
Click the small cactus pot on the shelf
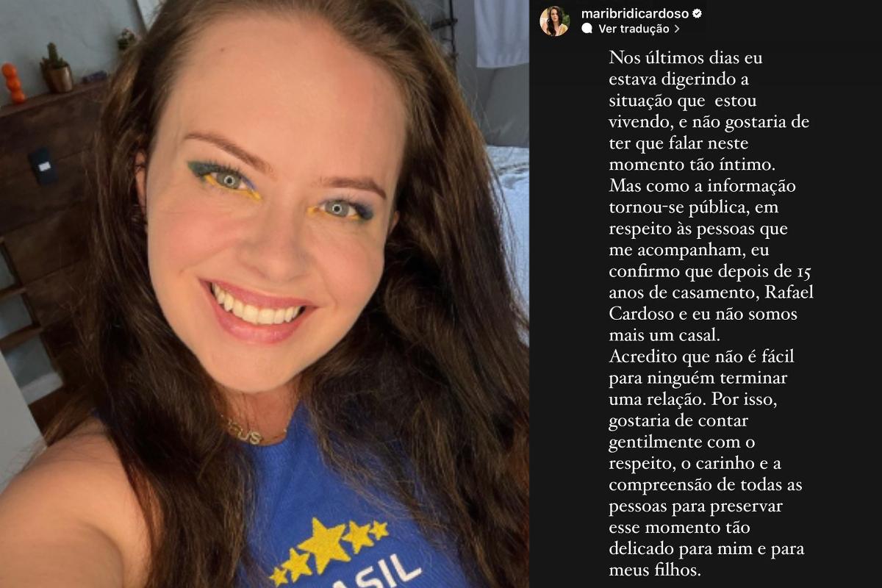pos(57,70)
